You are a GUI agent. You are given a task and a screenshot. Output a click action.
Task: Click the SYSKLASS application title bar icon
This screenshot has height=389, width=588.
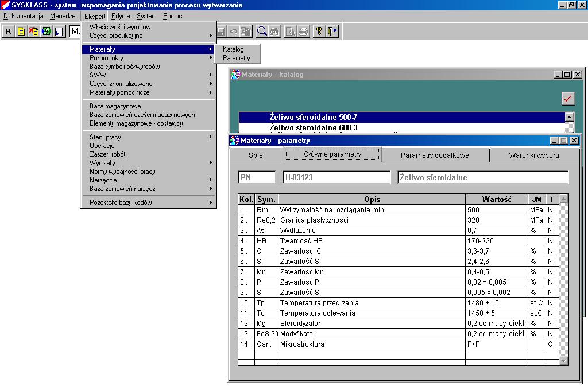coord(5,5)
